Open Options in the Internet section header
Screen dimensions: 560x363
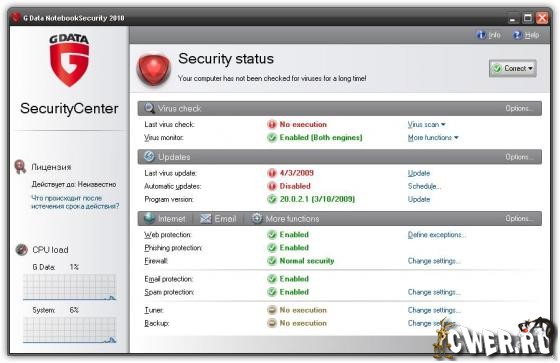click(519, 218)
